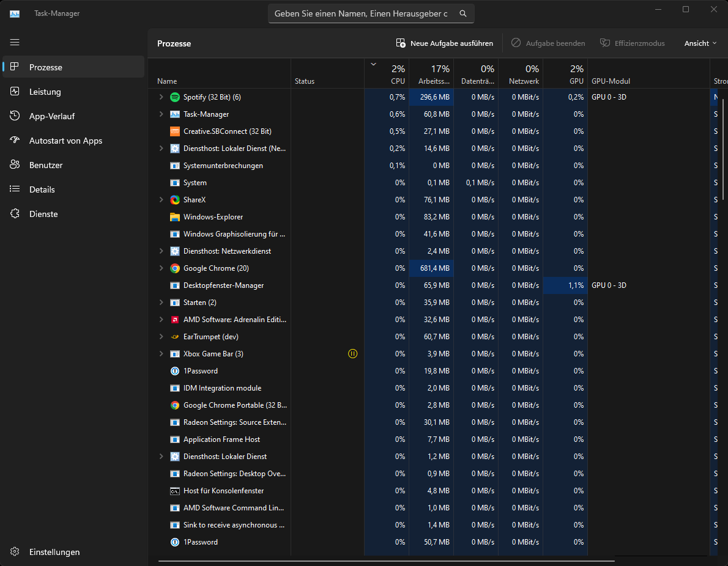
Task: Click the Benutzer users icon
Action: click(x=15, y=164)
